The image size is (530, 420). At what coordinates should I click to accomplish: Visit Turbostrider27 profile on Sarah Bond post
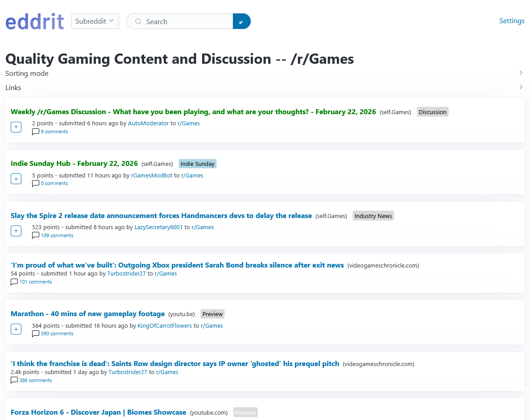pyautogui.click(x=126, y=274)
